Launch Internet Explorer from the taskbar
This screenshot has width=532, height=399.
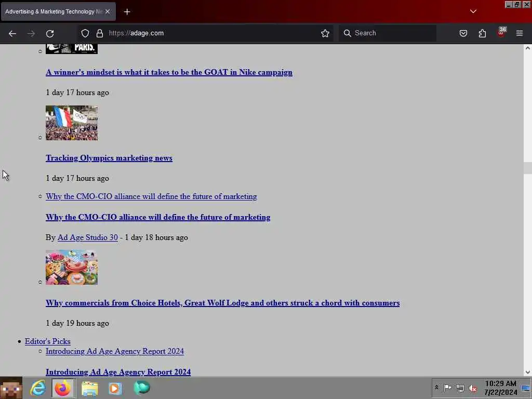pos(37,388)
